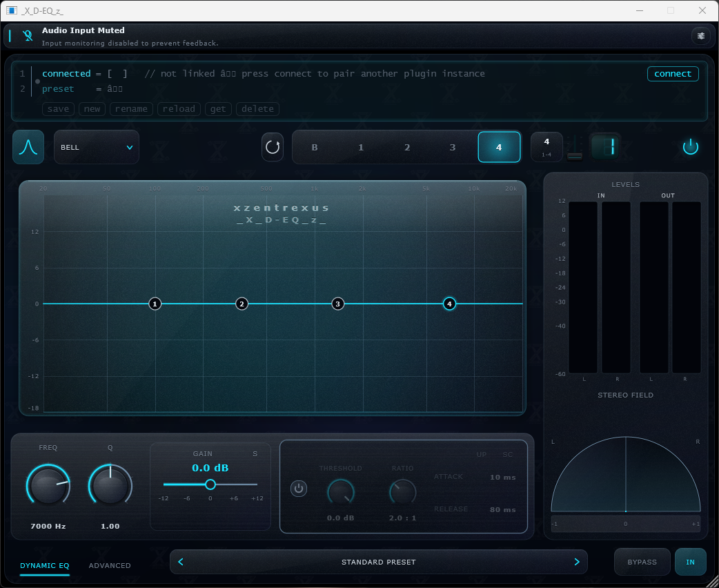This screenshot has height=588, width=719.
Task: Click the small vertical fader beside band count
Action: (575, 148)
